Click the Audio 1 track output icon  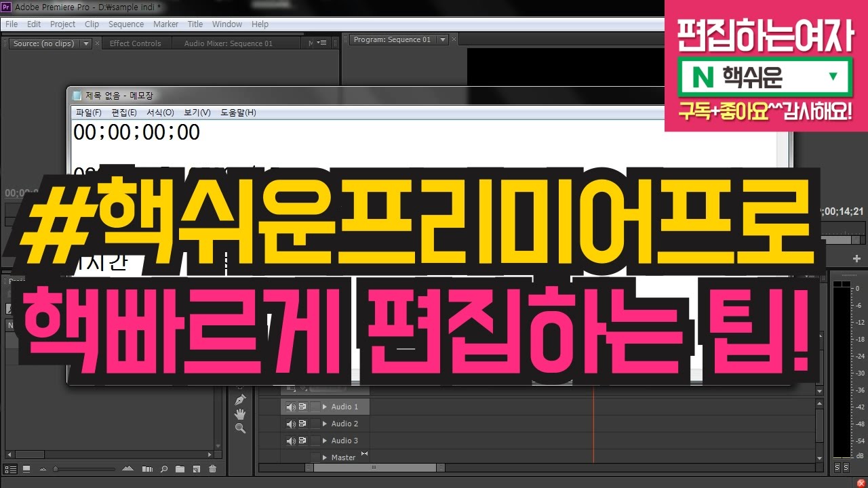[x=302, y=407]
